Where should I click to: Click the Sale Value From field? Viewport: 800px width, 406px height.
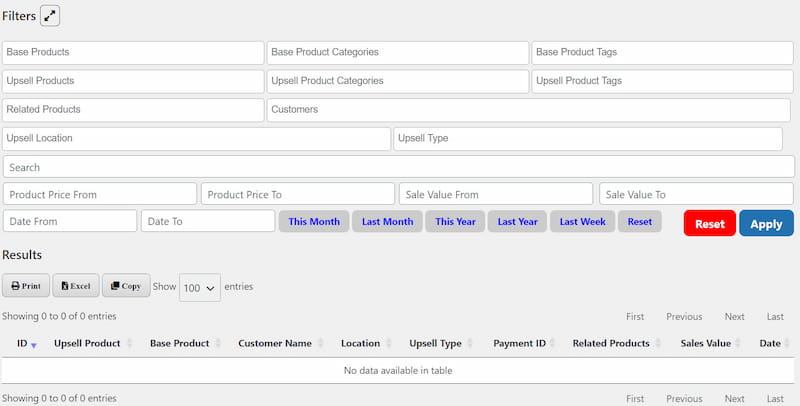click(496, 194)
